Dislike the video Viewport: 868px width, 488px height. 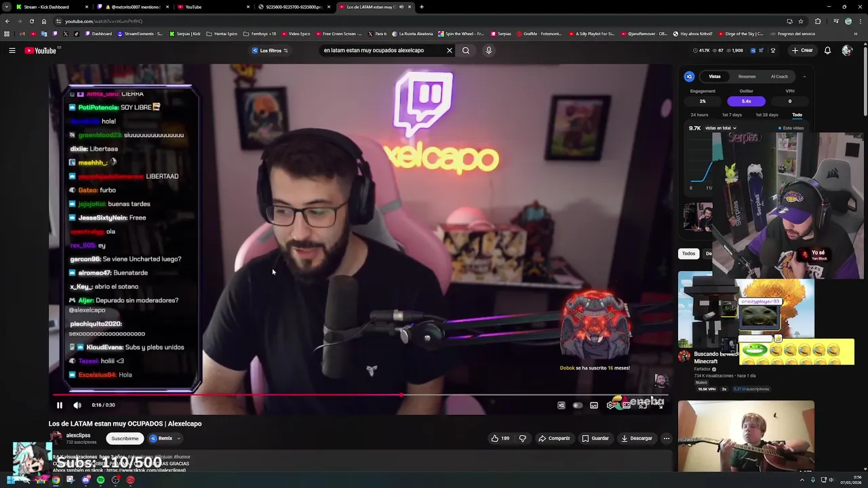click(522, 439)
